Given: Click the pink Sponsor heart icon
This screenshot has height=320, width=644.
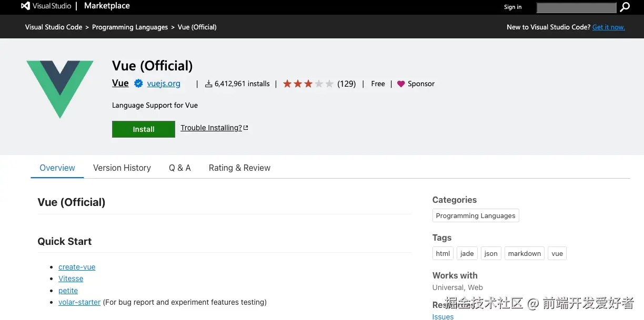Looking at the screenshot, I should click(401, 84).
